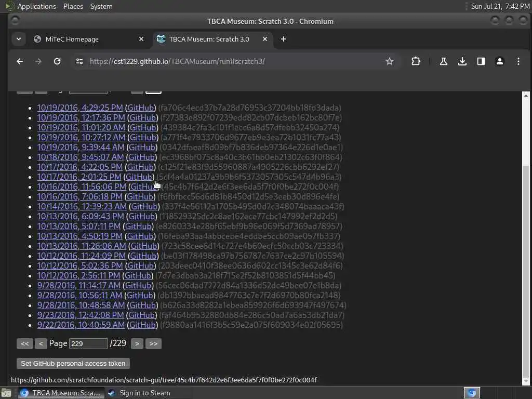
Task: Open the 10/18/2016, 9:45:07 AM build
Action: tap(81, 157)
